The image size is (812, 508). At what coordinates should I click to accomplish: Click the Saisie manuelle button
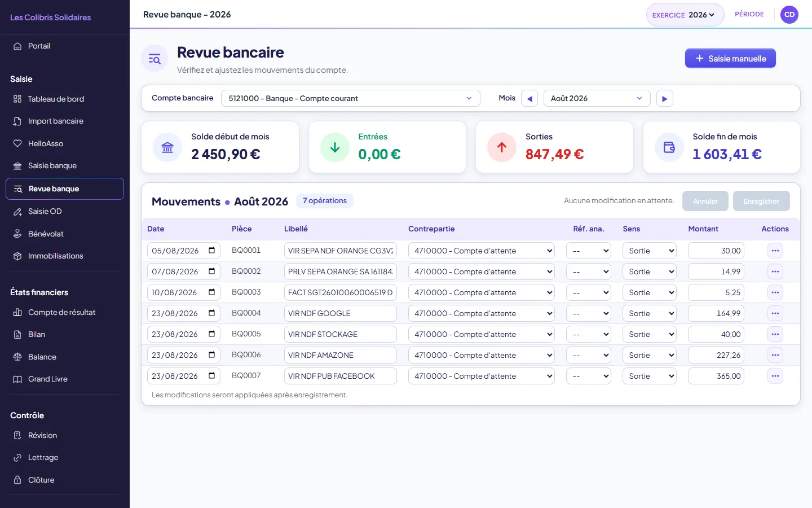point(730,58)
